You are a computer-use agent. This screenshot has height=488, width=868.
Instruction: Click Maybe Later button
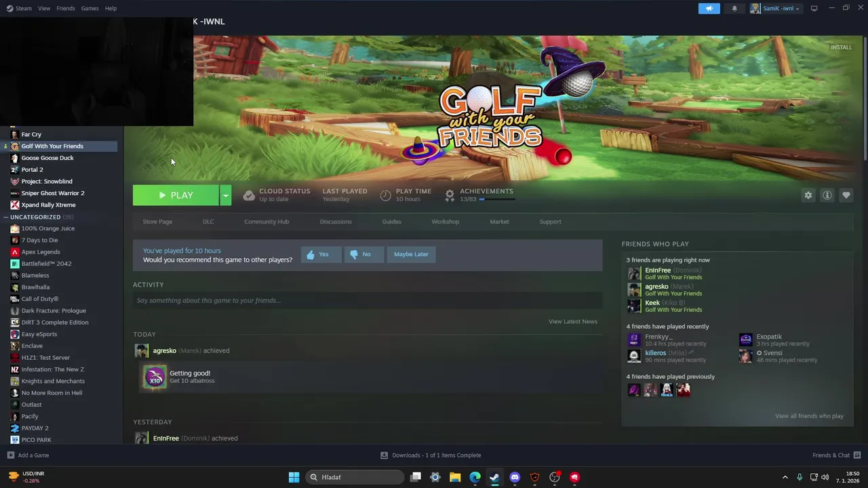pyautogui.click(x=411, y=254)
